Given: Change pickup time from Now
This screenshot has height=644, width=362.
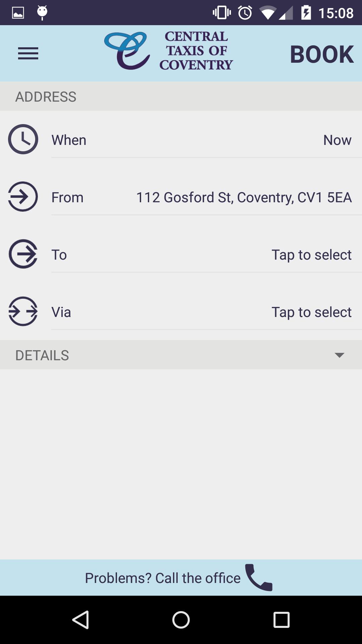Looking at the screenshot, I should tap(337, 140).
